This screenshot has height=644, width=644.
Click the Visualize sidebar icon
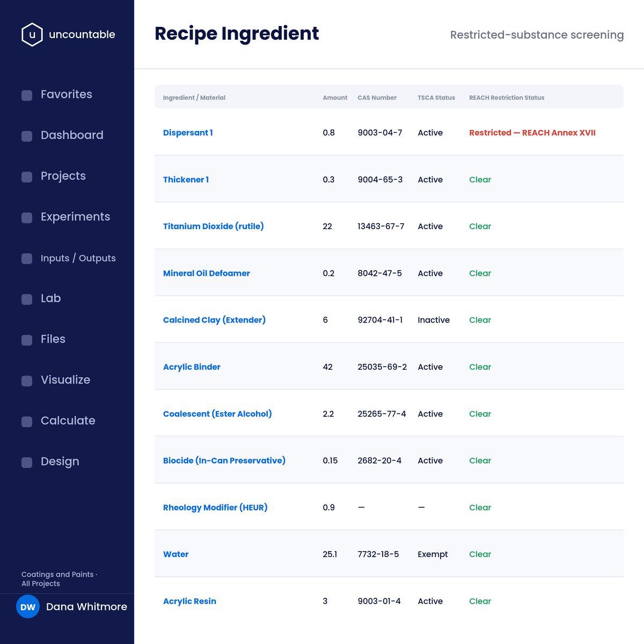tap(27, 381)
